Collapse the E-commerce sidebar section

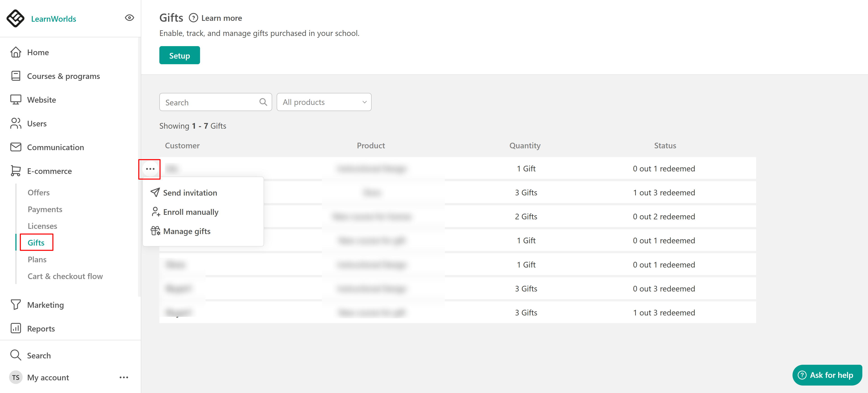[x=49, y=171]
